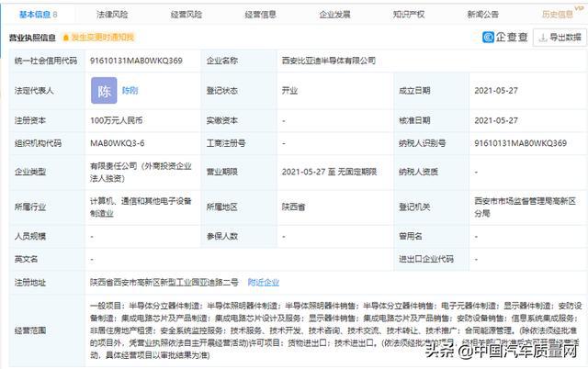Viewport: 588px width, 369px height.
Task: Click 2021-05-27 至 无固定期限 value
Action: (x=329, y=172)
